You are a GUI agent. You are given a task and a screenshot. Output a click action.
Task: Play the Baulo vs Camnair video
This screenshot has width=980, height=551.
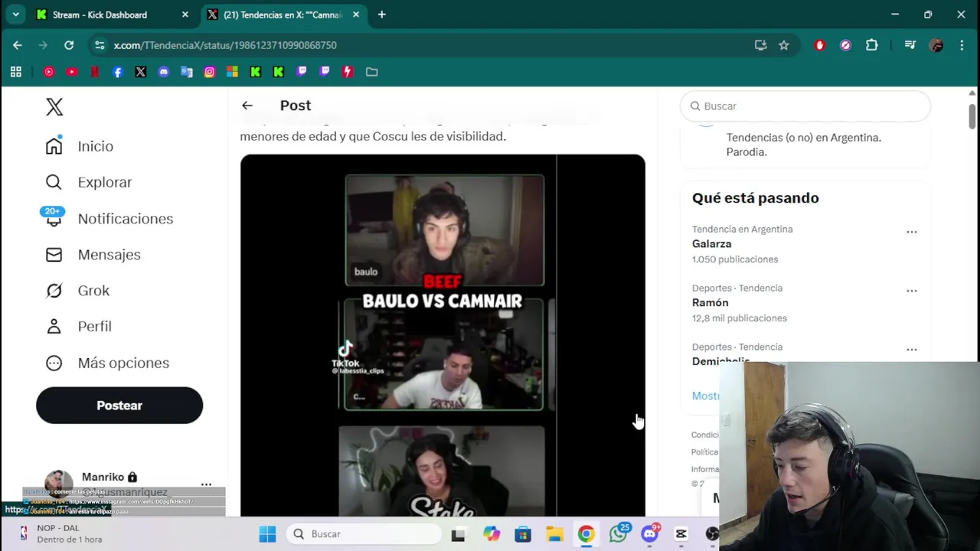pos(443,335)
